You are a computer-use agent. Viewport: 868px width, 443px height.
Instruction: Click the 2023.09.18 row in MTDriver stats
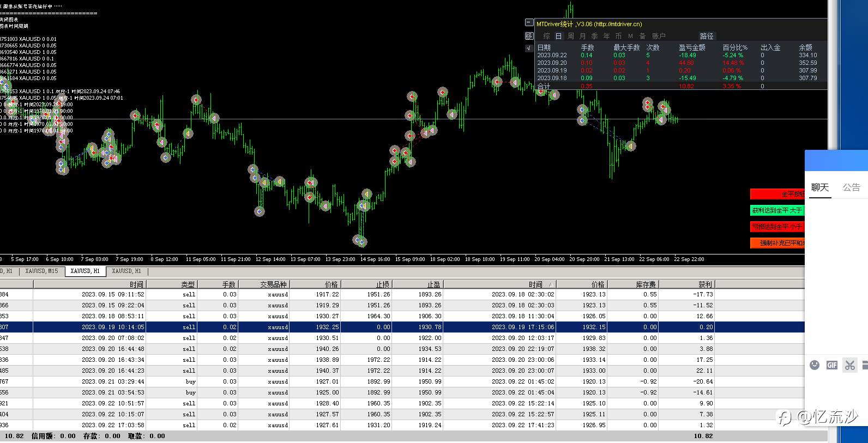(x=681, y=78)
